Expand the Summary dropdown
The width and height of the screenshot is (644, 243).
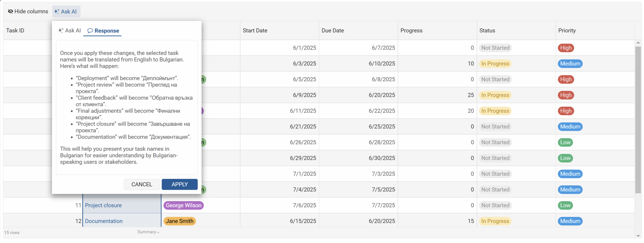pyautogui.click(x=148, y=232)
